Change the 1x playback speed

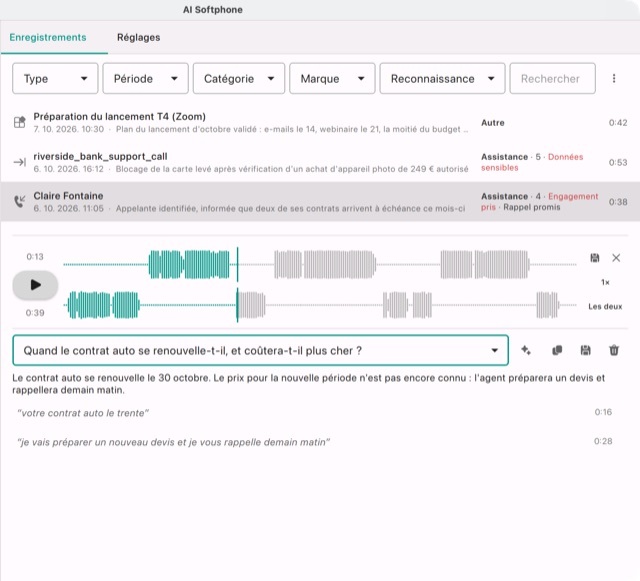point(605,282)
